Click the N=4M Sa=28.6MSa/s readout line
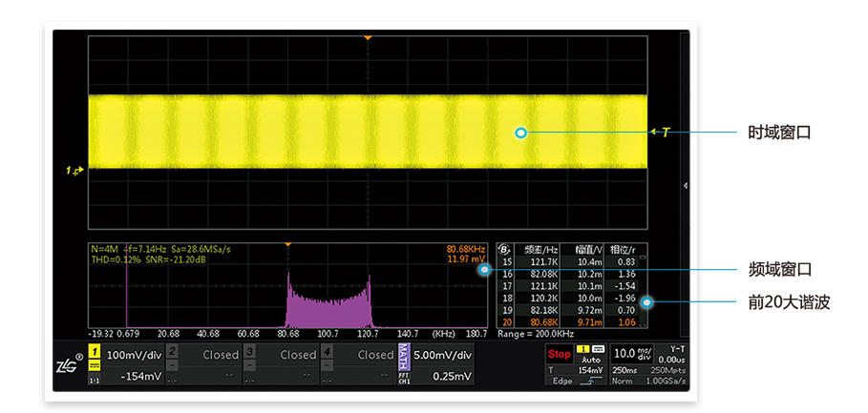The height and width of the screenshot is (413, 868). (x=160, y=249)
